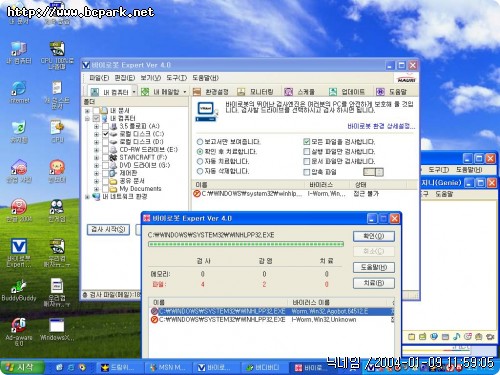Click 도움말(H) button in scan dialog
Image resolution: width=500 pixels, height=375 pixels.
[x=374, y=267]
